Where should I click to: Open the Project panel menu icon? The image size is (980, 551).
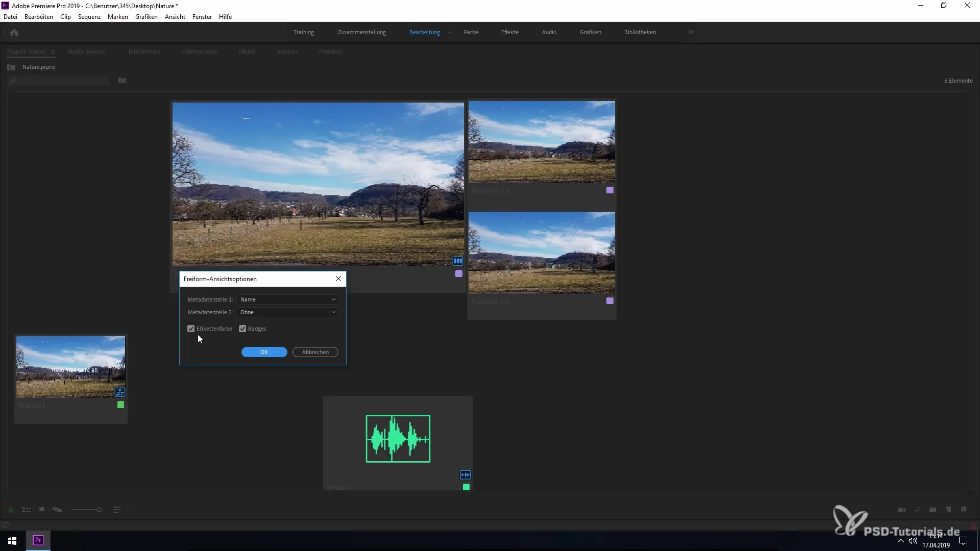53,52
